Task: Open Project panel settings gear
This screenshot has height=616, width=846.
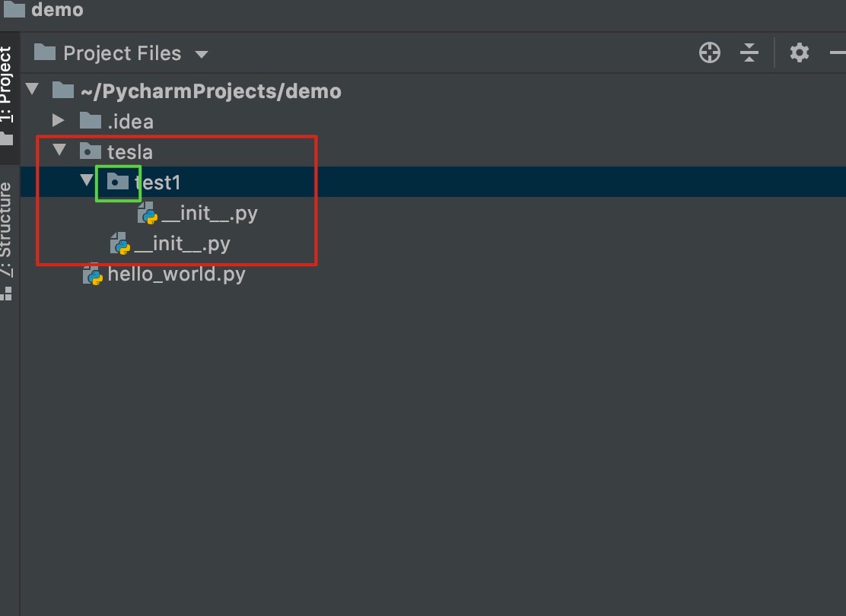Action: pyautogui.click(x=799, y=53)
